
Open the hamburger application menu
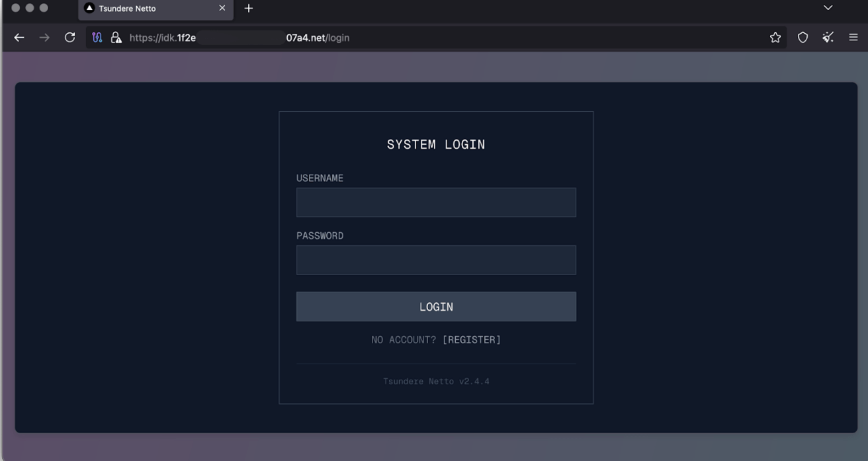coord(853,38)
